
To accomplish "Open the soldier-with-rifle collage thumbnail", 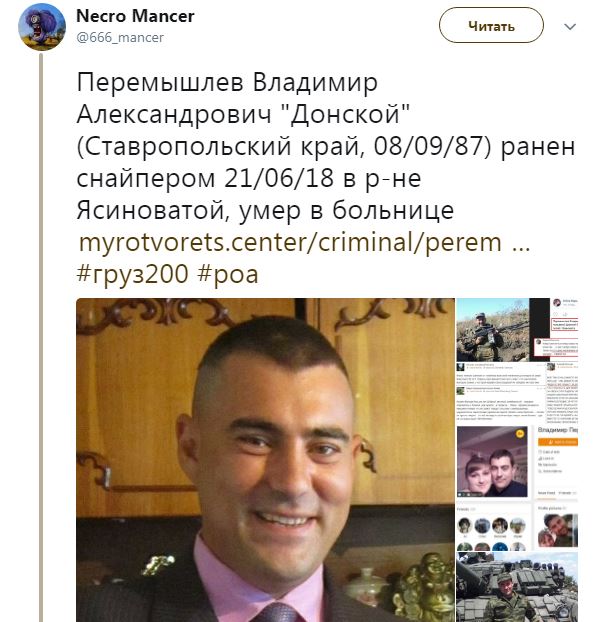I will click(493, 330).
